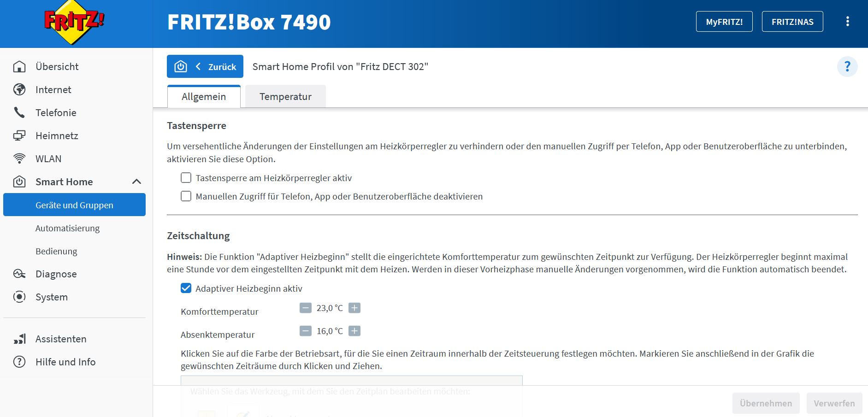This screenshot has height=417, width=868.
Task: Click the Internet globe icon
Action: click(19, 90)
